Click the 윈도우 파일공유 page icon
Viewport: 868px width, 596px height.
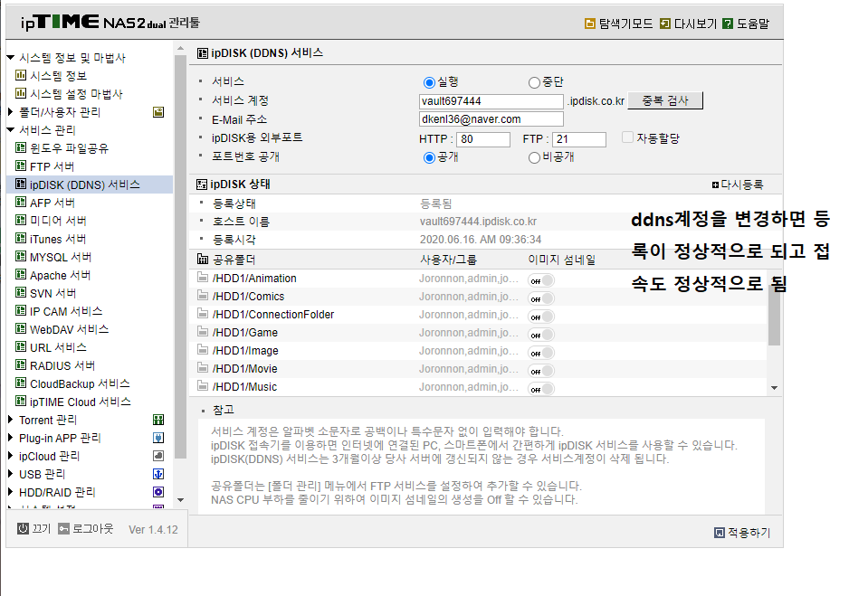pyautogui.click(x=21, y=147)
